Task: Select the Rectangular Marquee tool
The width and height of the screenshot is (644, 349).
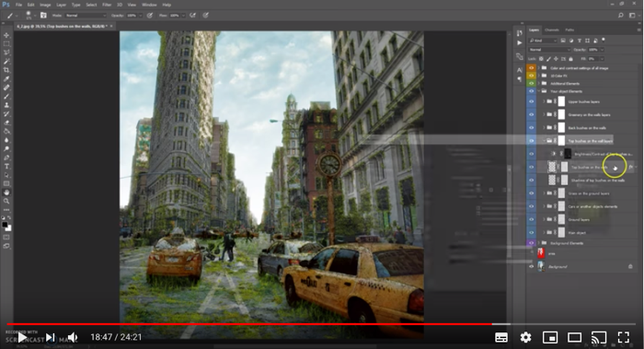Action: (x=6, y=44)
